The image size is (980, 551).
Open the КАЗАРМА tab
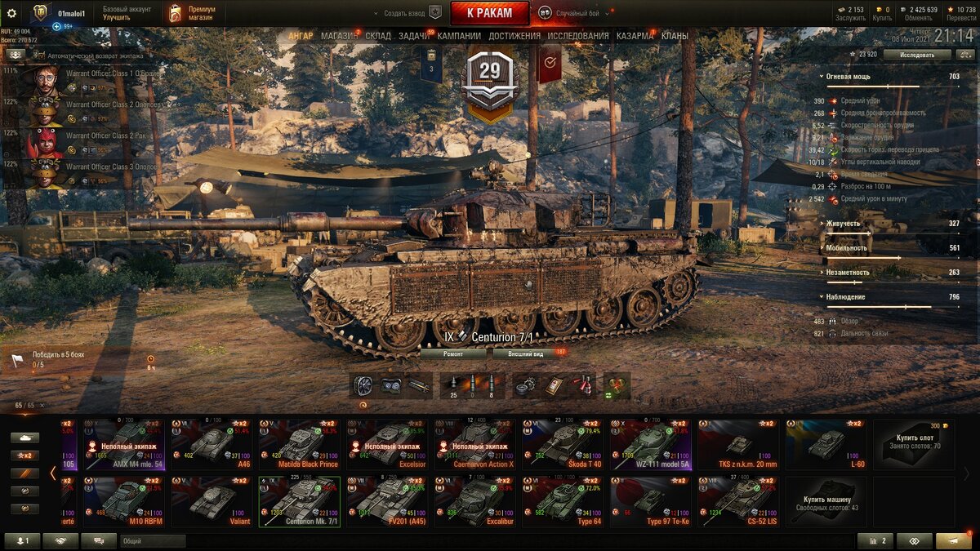[x=635, y=36]
